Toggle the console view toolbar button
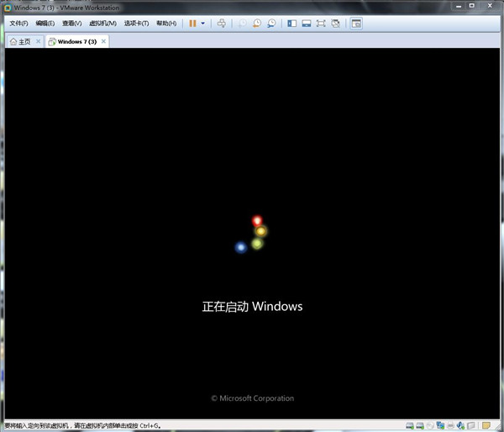 click(356, 24)
